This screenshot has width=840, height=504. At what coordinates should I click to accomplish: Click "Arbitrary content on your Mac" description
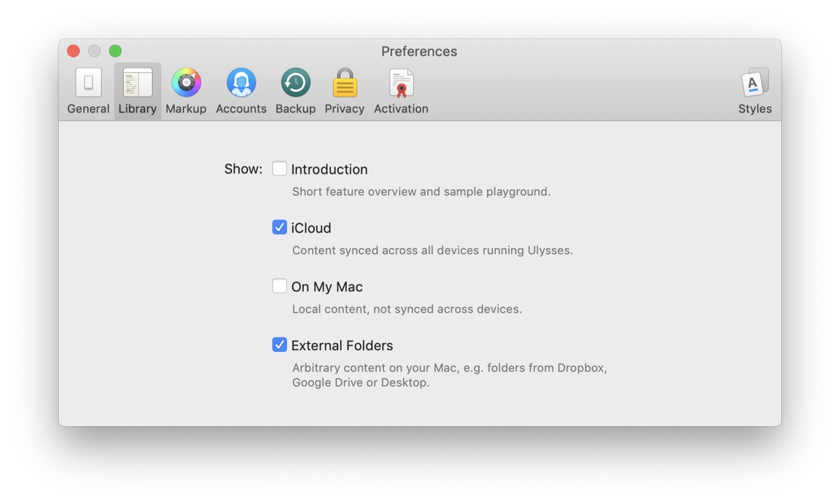(x=449, y=375)
